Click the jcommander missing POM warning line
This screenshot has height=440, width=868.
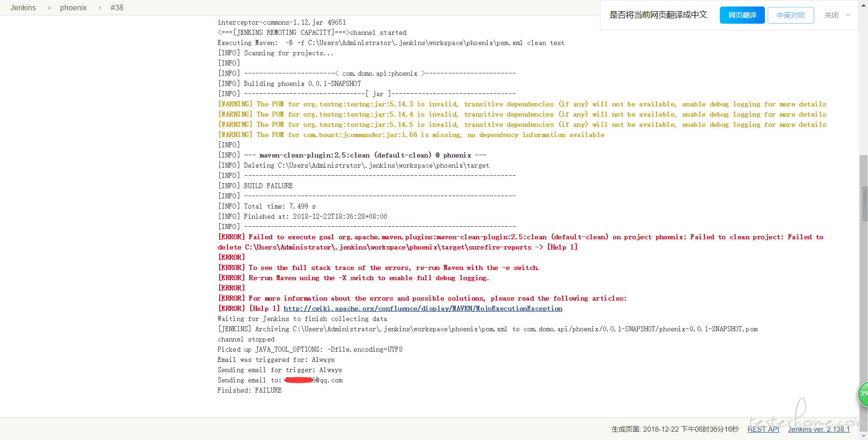coord(411,135)
